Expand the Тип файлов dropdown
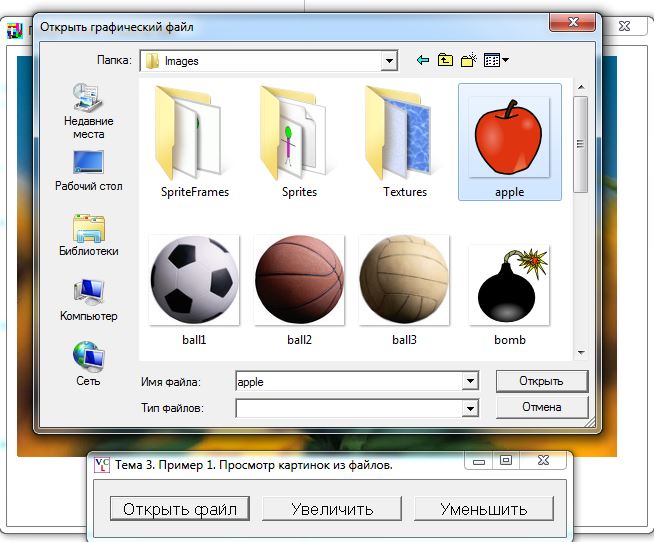Screen dimensions: 654x542 (x=470, y=408)
